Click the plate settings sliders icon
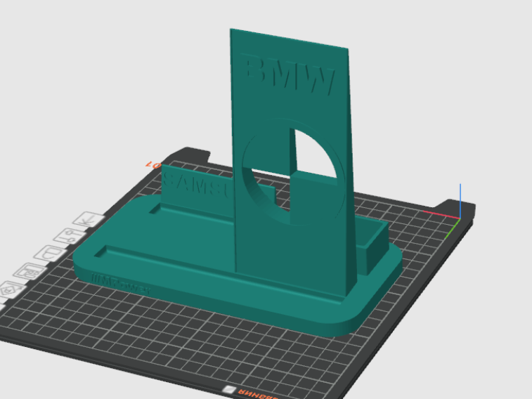This screenshot has width=532, height=399. click(x=70, y=235)
